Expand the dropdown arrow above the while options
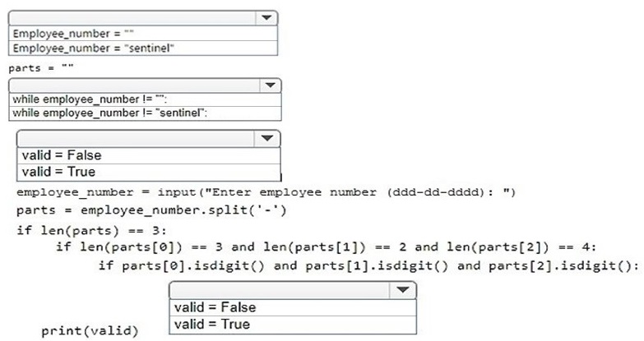 (268, 85)
